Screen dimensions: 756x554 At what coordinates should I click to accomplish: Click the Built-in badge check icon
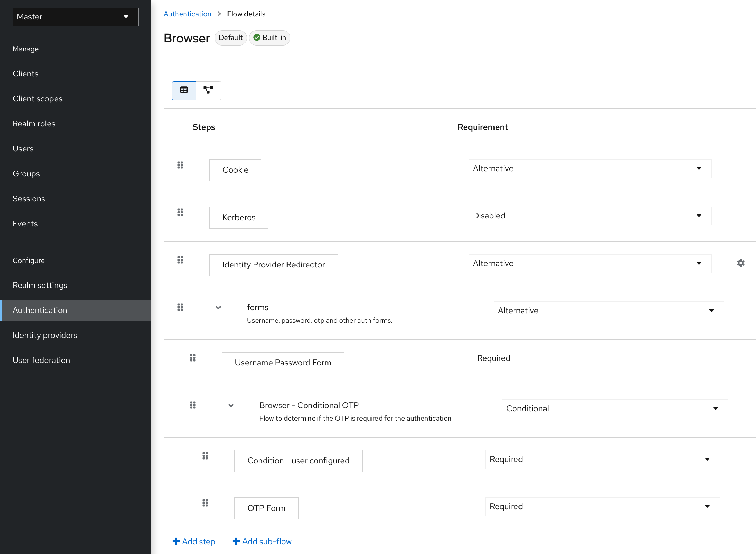pos(257,38)
